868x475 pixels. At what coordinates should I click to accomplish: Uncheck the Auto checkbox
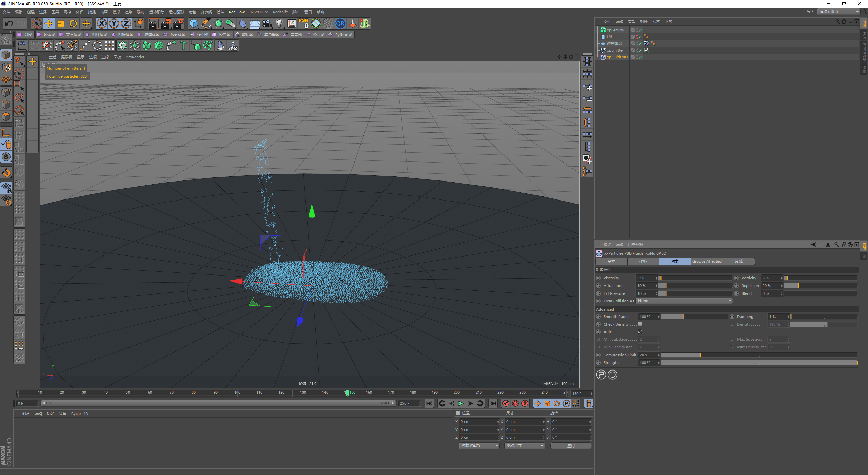click(x=640, y=332)
